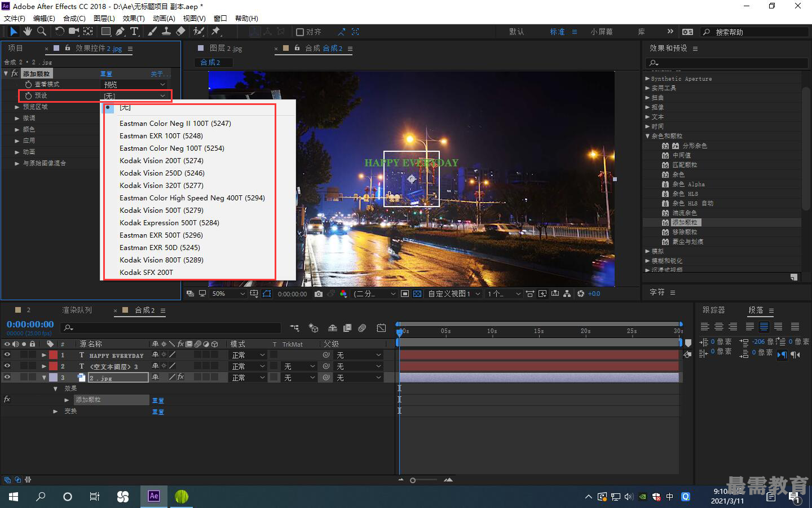Click 重置 next to 变换 in timeline
The width and height of the screenshot is (812, 508).
point(158,412)
